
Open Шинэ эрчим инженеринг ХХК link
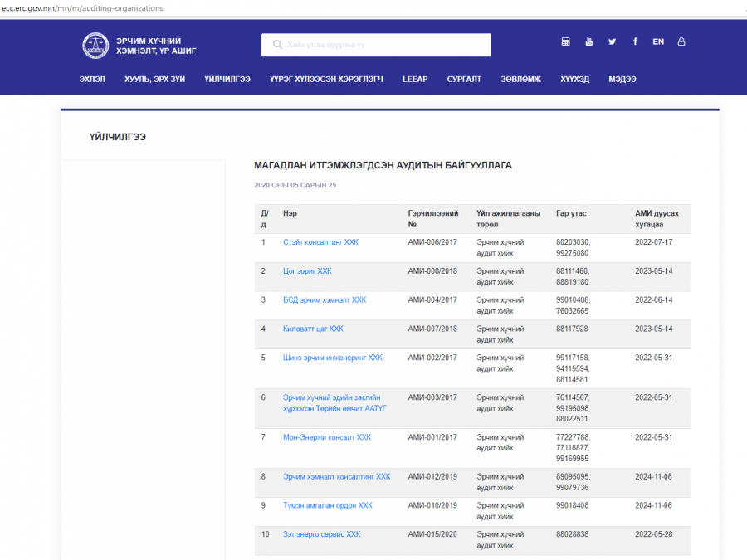[x=333, y=358]
